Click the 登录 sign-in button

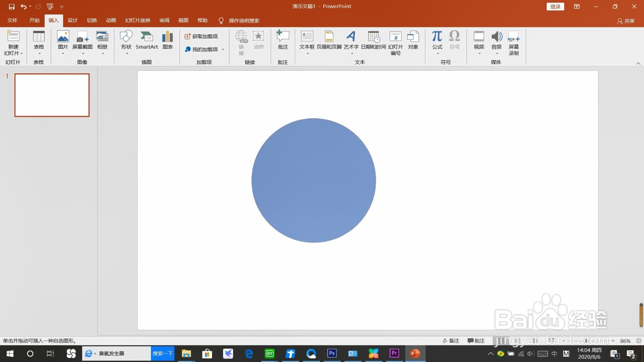pyautogui.click(x=555, y=7)
